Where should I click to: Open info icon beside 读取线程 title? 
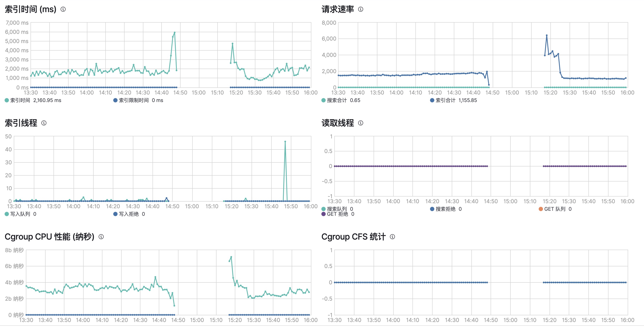(x=360, y=123)
